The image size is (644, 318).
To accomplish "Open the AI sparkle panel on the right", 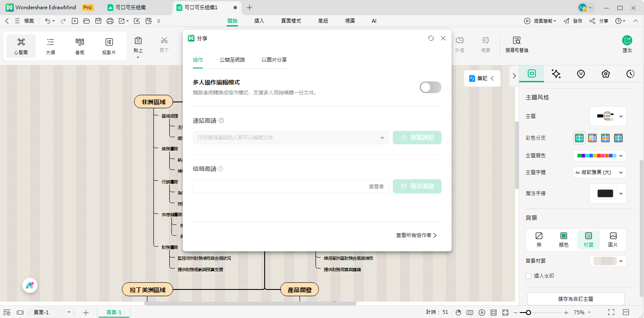I will point(556,74).
